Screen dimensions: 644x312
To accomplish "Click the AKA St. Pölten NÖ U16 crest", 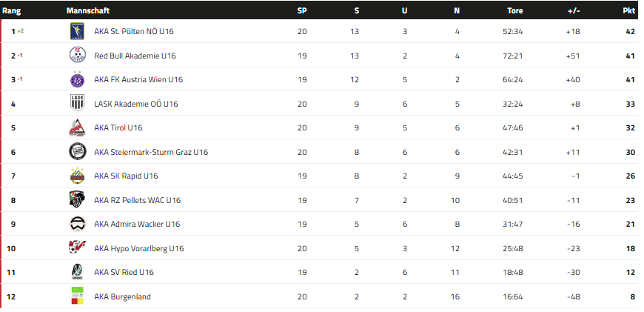I will (77, 32).
